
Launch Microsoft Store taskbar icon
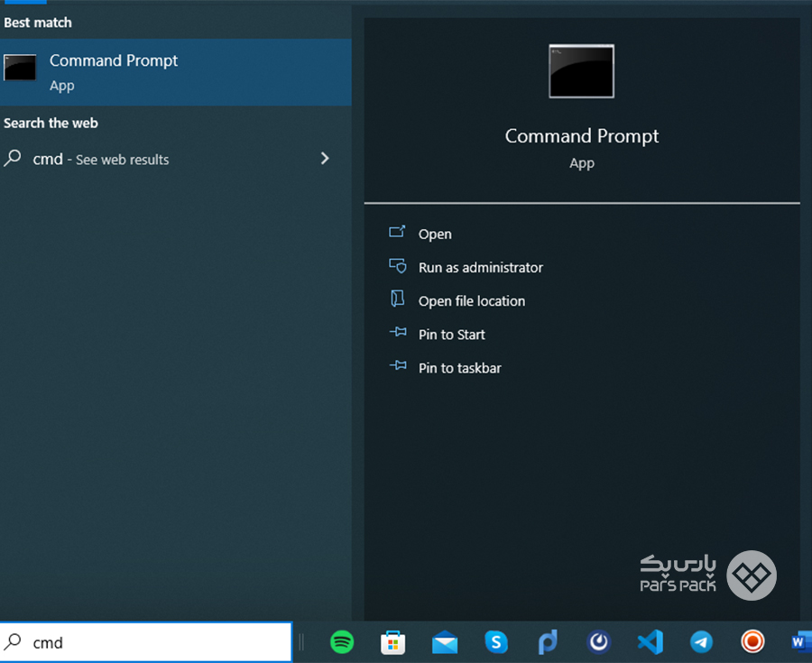coord(393,643)
